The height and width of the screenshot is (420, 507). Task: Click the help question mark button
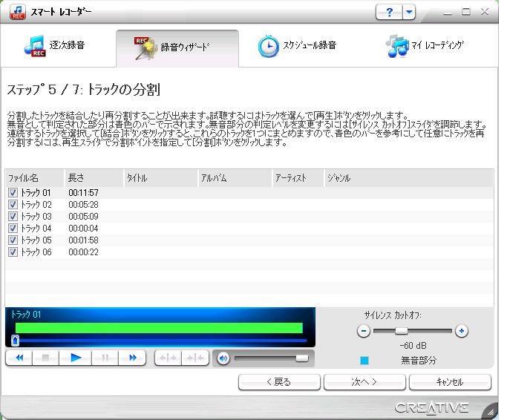pyautogui.click(x=390, y=12)
